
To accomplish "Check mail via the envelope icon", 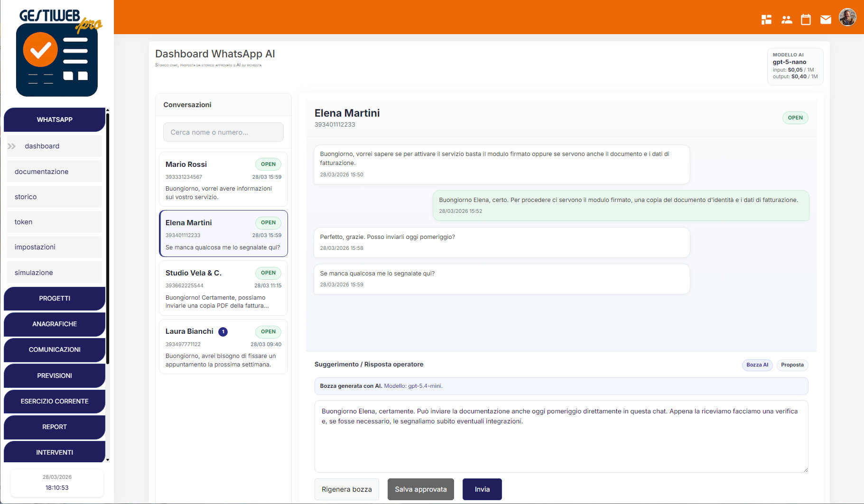I will click(x=826, y=19).
